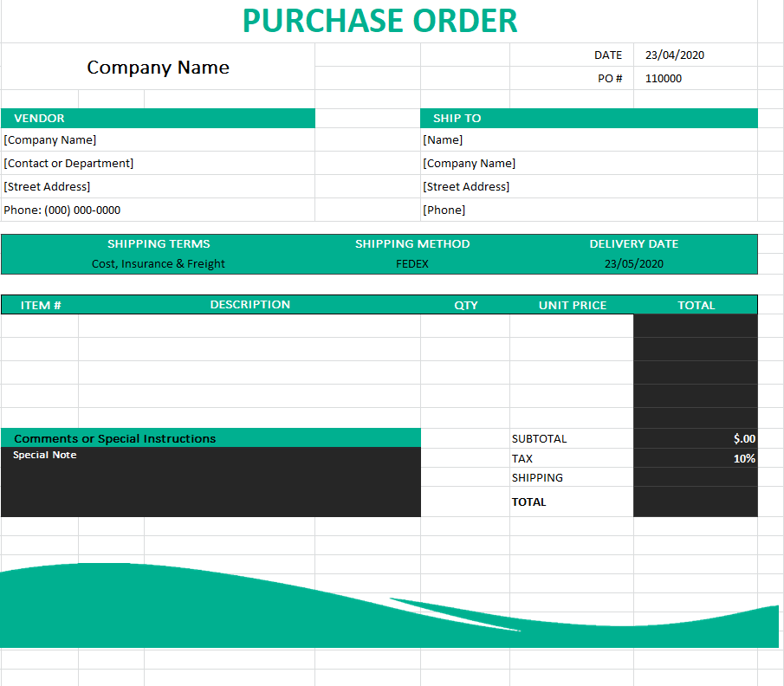Click the FEDEX shipping method value
This screenshot has width=784, height=686.
click(x=412, y=263)
